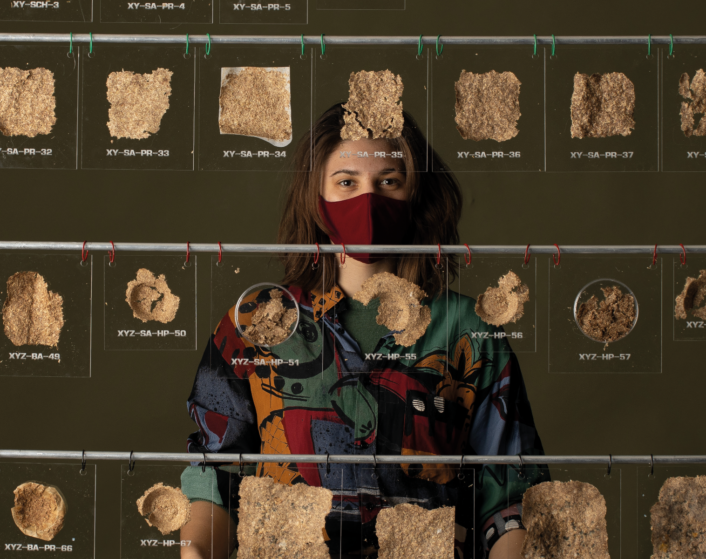The width and height of the screenshot is (706, 559).
Task: Click the XY-SA-PR-36 material sample
Action: pyautogui.click(x=487, y=105)
